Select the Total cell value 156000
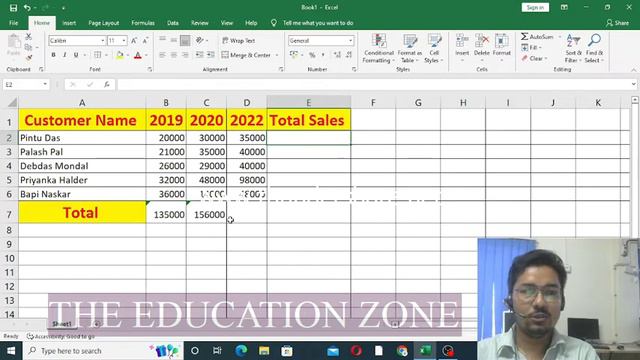The width and height of the screenshot is (640, 360). click(x=207, y=212)
